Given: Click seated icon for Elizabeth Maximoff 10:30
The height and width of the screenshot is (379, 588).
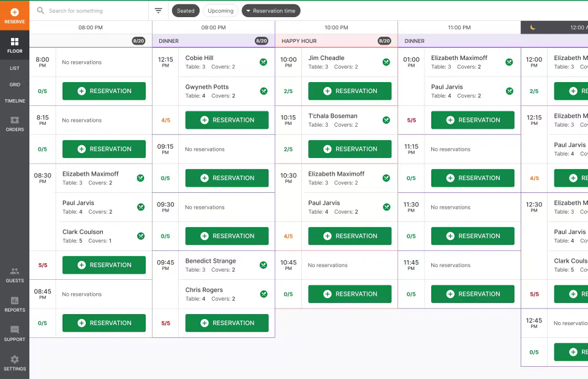Looking at the screenshot, I should point(386,178).
